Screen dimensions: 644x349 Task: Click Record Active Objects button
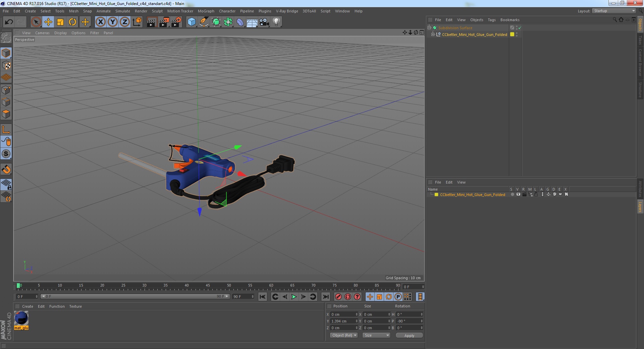point(338,297)
